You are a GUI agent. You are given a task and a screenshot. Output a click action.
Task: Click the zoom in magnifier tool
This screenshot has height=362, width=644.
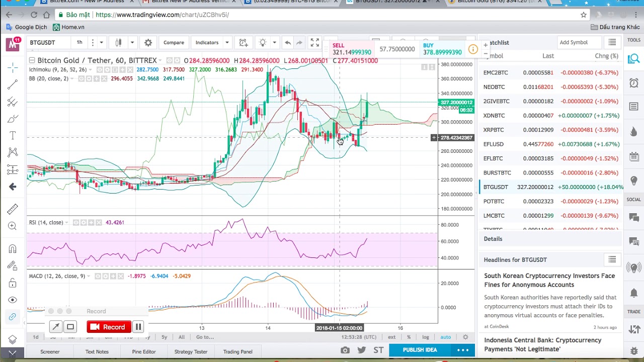click(x=13, y=226)
